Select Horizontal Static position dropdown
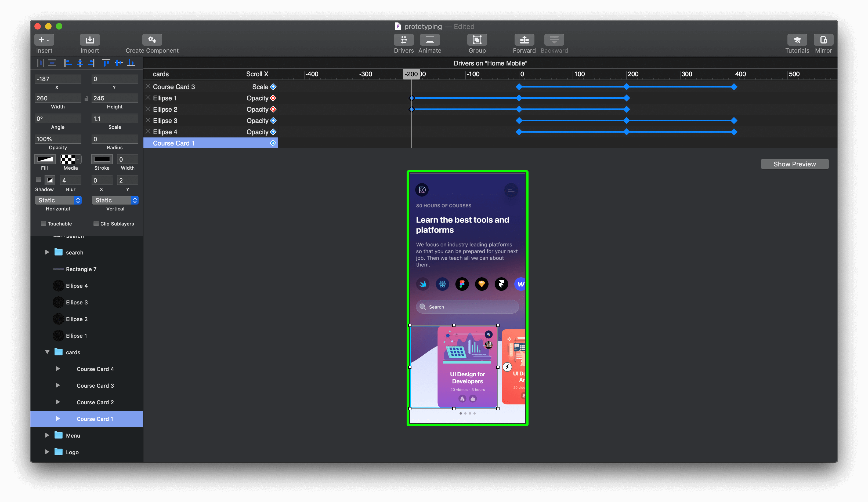 point(58,200)
